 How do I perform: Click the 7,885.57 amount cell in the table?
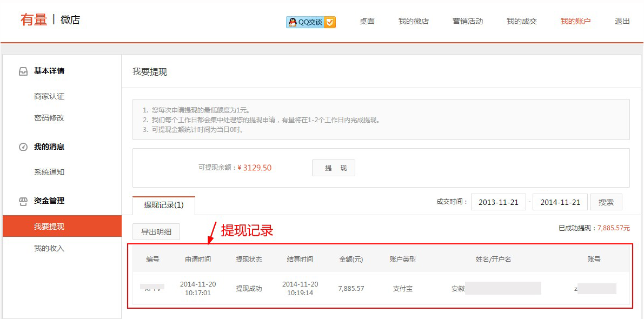(x=351, y=289)
